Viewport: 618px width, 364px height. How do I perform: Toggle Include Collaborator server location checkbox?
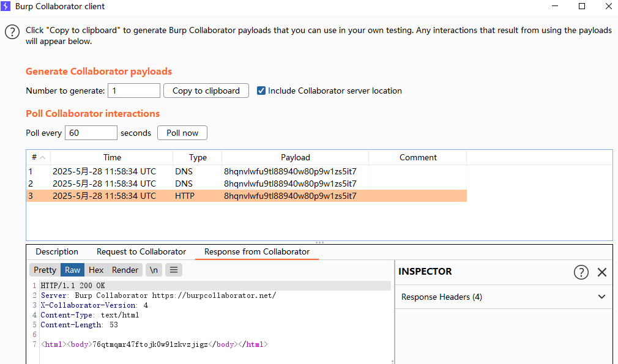(261, 91)
